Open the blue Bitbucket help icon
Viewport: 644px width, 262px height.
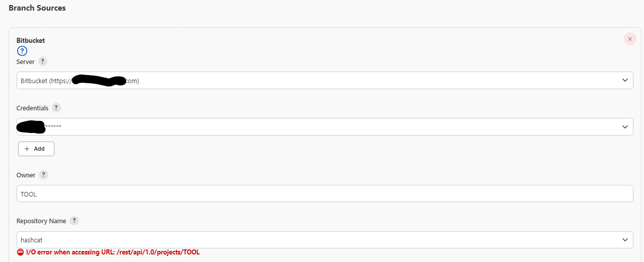(x=22, y=51)
